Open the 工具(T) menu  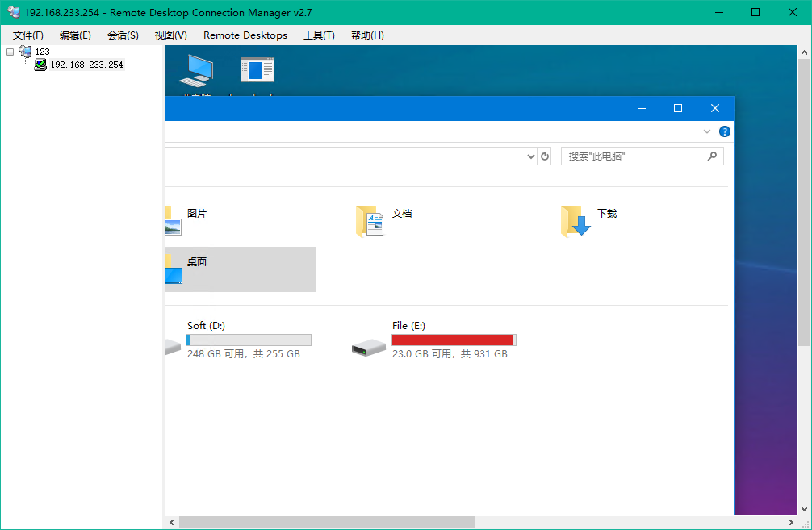(319, 35)
